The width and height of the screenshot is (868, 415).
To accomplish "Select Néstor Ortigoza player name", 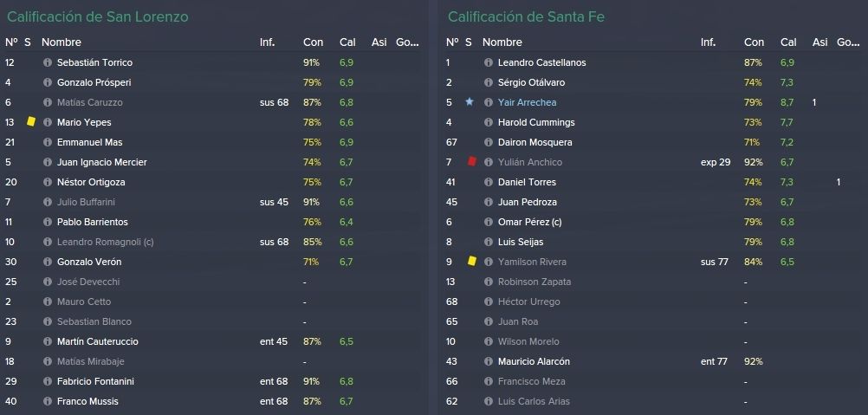I will click(91, 182).
